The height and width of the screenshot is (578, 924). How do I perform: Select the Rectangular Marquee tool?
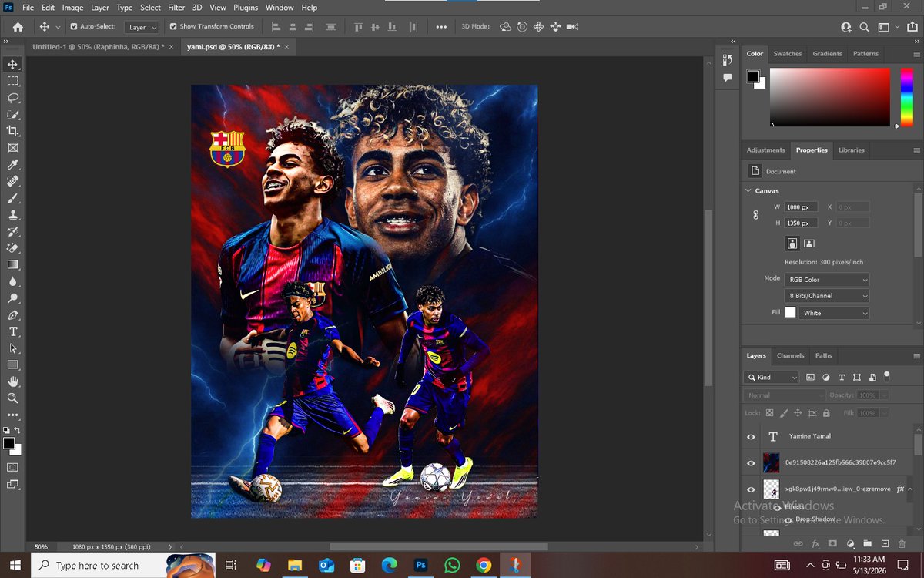click(x=12, y=81)
